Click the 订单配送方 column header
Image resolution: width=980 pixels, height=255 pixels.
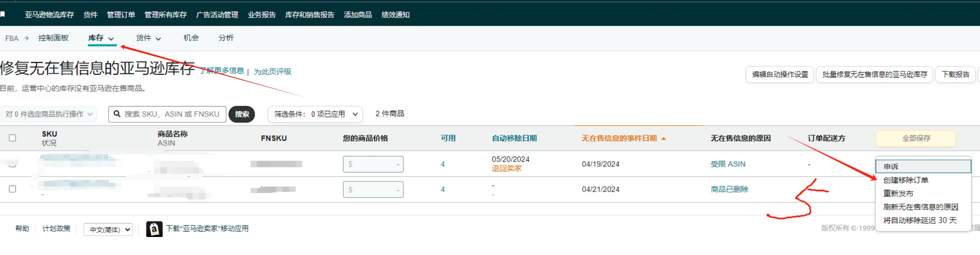coord(826,138)
